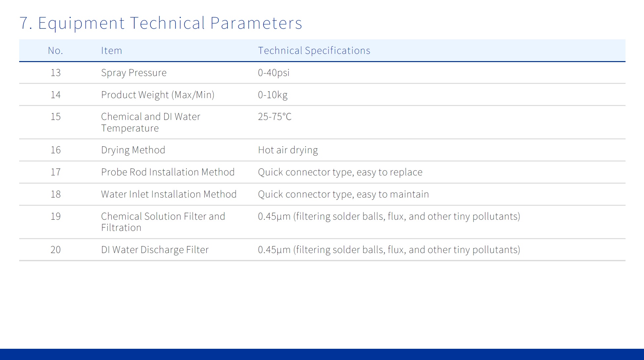Select the "No." column header
Image resolution: width=644 pixels, height=360 pixels.
(55, 51)
